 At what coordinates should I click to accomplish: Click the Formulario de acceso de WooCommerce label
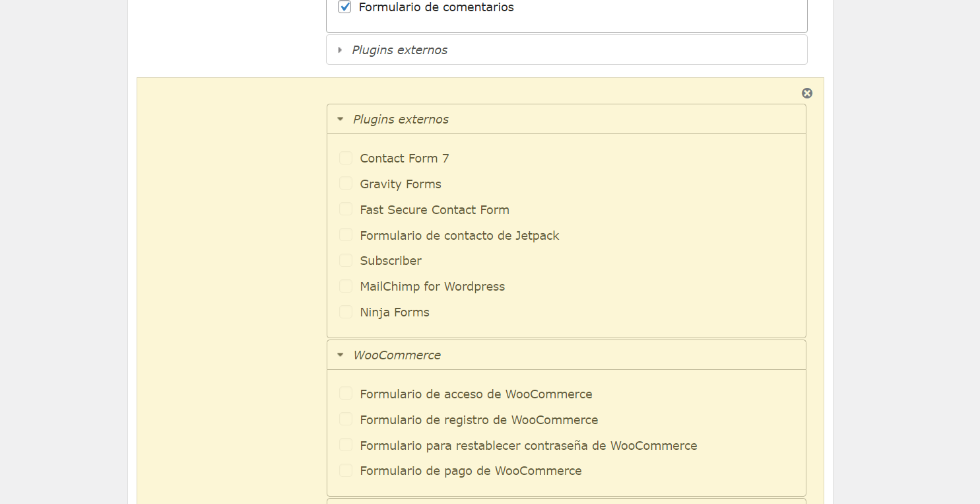click(476, 394)
